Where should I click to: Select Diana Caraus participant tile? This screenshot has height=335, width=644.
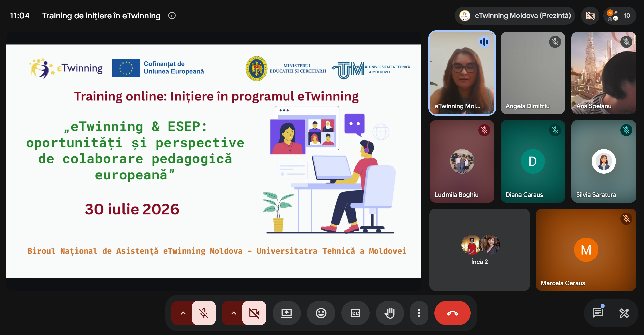[533, 161]
